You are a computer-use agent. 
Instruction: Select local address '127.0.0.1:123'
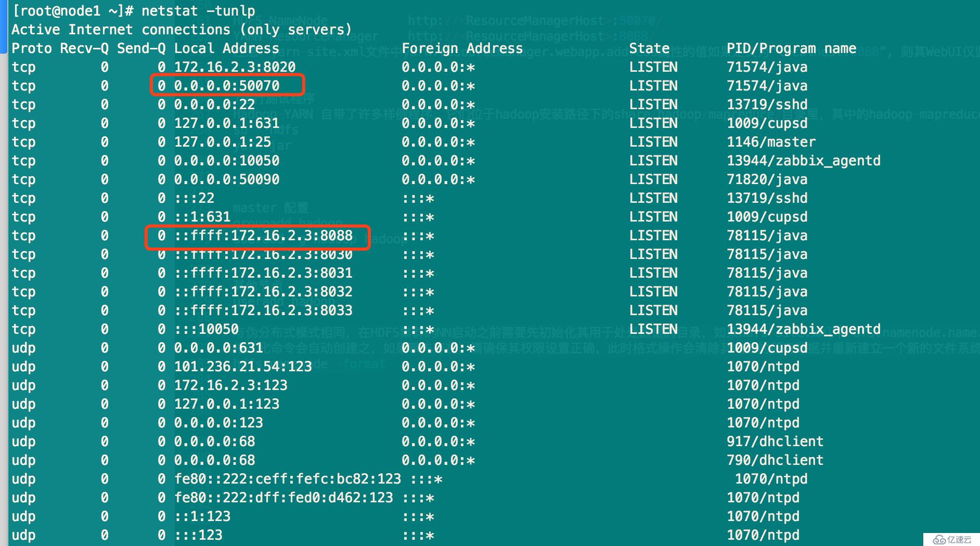click(x=227, y=404)
